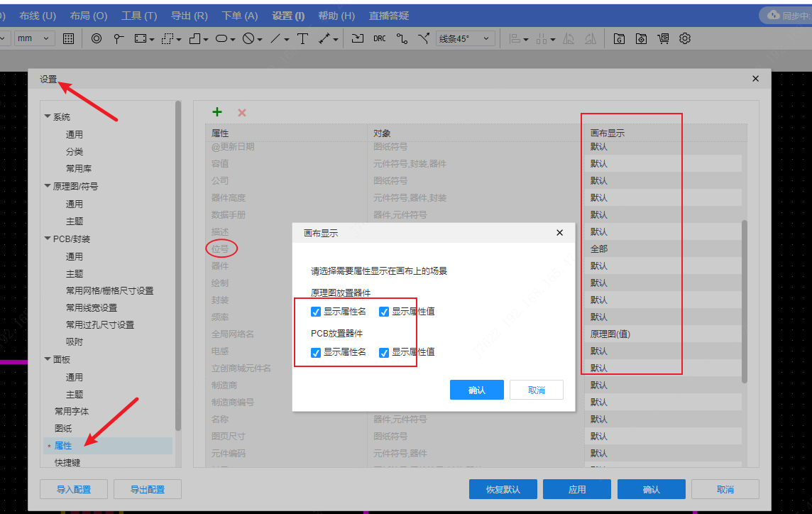
Task: Click the grid display icon in toolbar
Action: [x=68, y=38]
